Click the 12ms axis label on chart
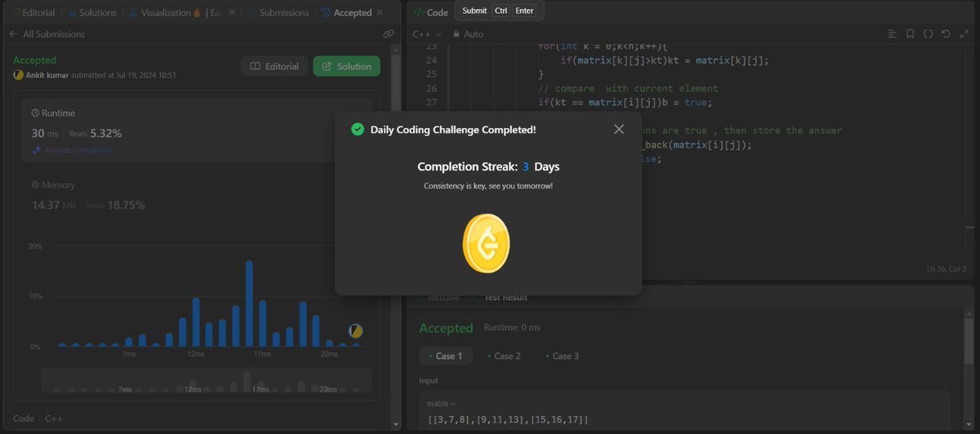 coord(195,354)
